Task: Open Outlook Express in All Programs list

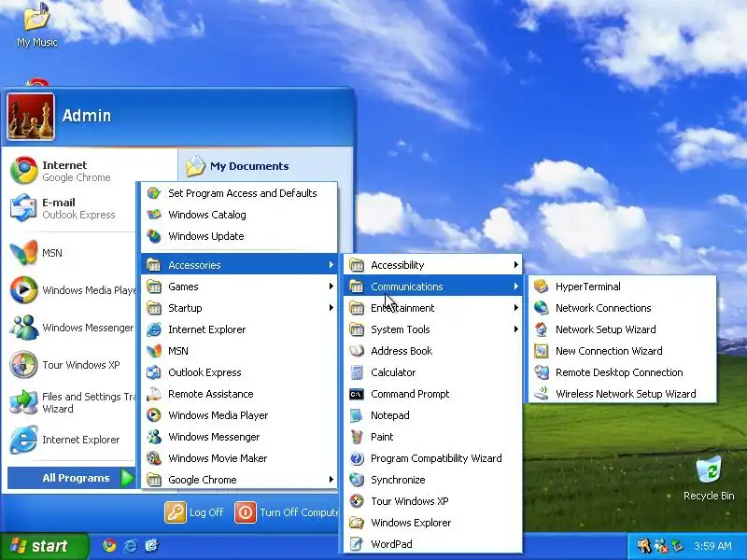Action: (239, 371)
